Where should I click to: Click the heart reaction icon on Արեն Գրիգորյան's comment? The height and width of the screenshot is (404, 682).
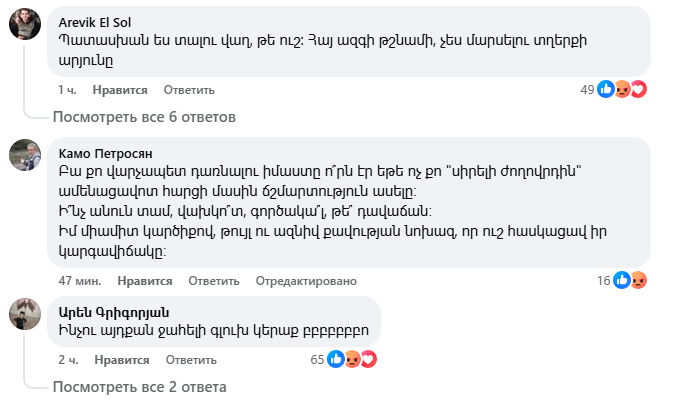click(367, 358)
